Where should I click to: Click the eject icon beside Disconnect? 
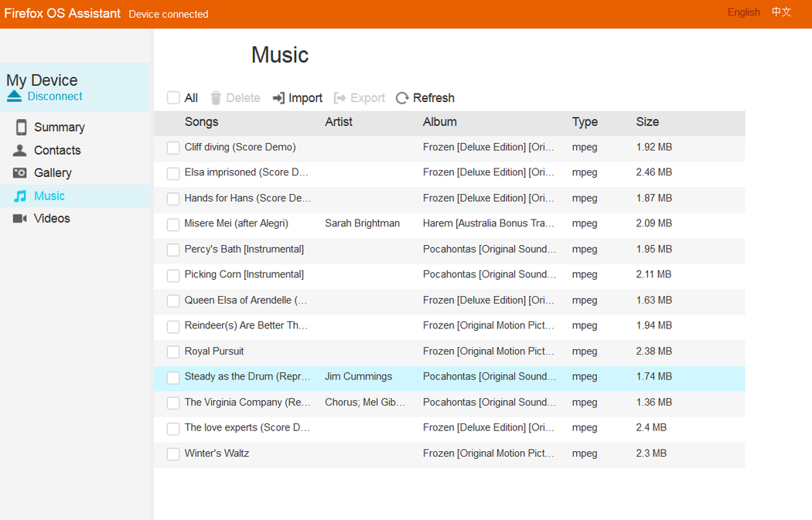point(15,97)
